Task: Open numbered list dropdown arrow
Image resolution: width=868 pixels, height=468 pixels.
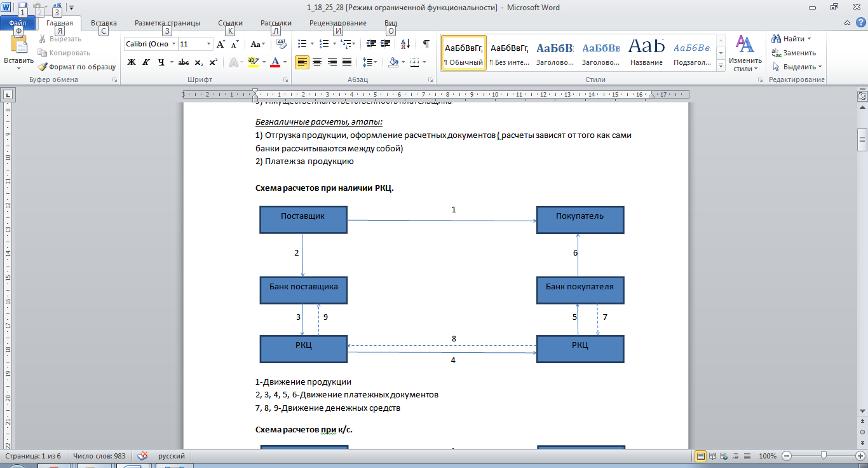Action: tap(334, 44)
